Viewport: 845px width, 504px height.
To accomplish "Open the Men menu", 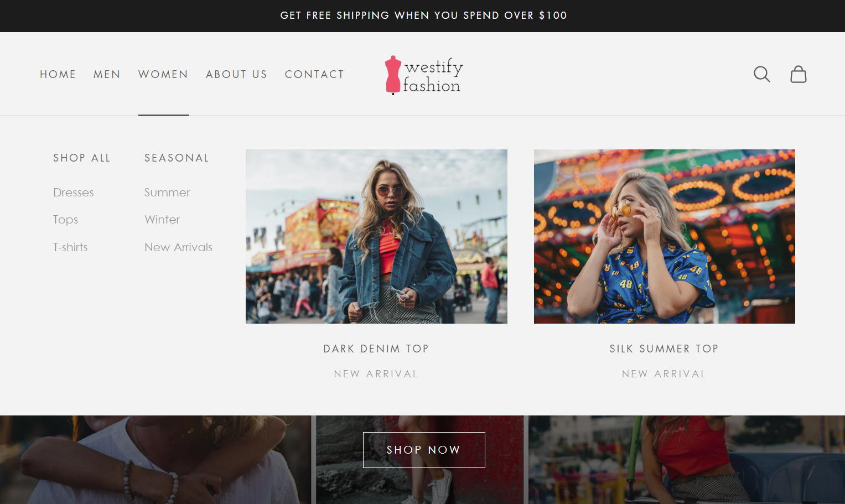I will [107, 74].
